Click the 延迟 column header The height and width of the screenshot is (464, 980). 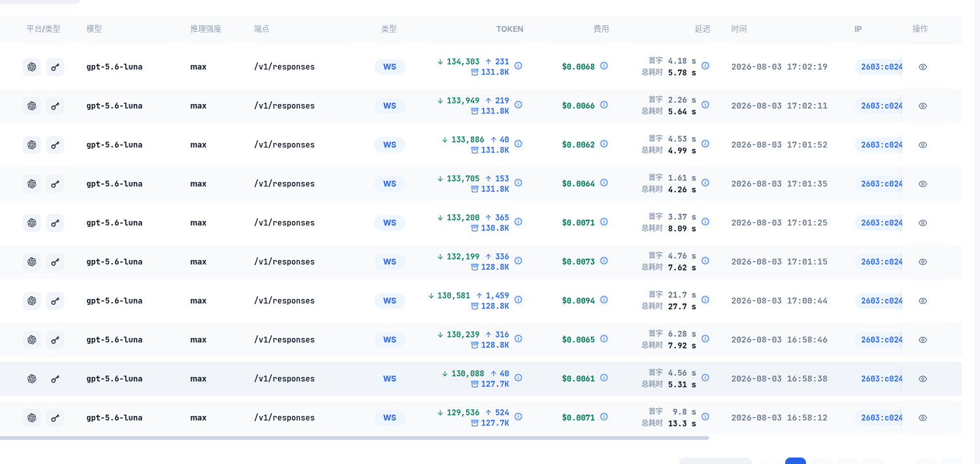pos(703,29)
